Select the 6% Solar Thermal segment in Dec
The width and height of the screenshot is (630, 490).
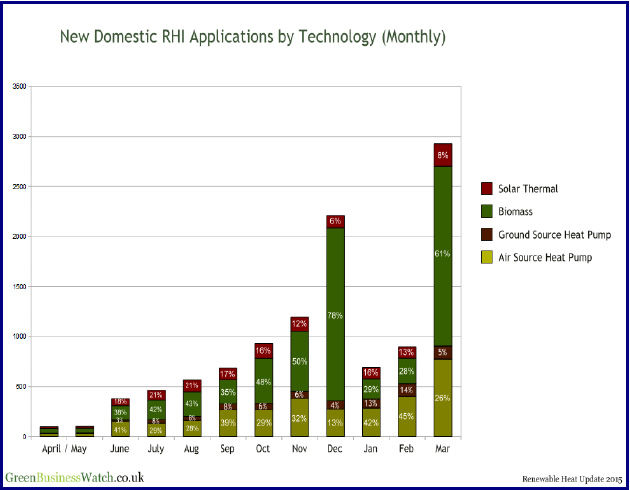335,221
